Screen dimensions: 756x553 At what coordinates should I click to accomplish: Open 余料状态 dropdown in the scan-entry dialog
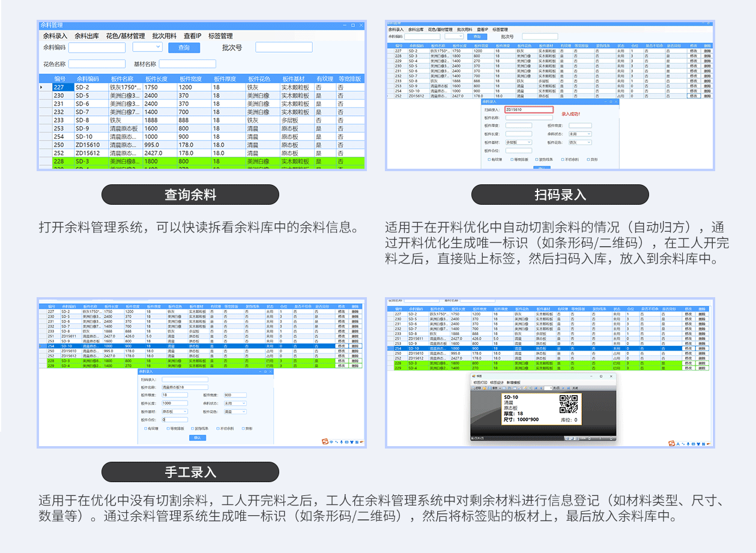click(x=580, y=134)
